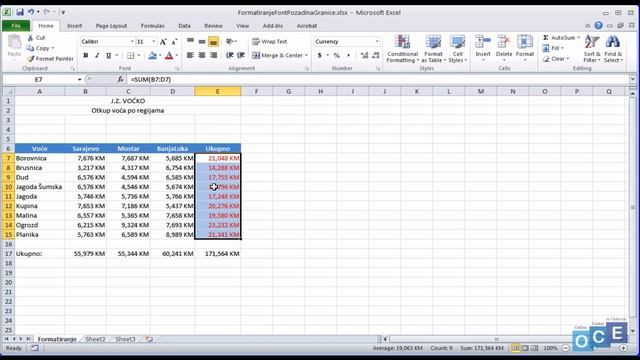Increase the cell indent
This screenshot has height=360, width=640.
(241, 55)
